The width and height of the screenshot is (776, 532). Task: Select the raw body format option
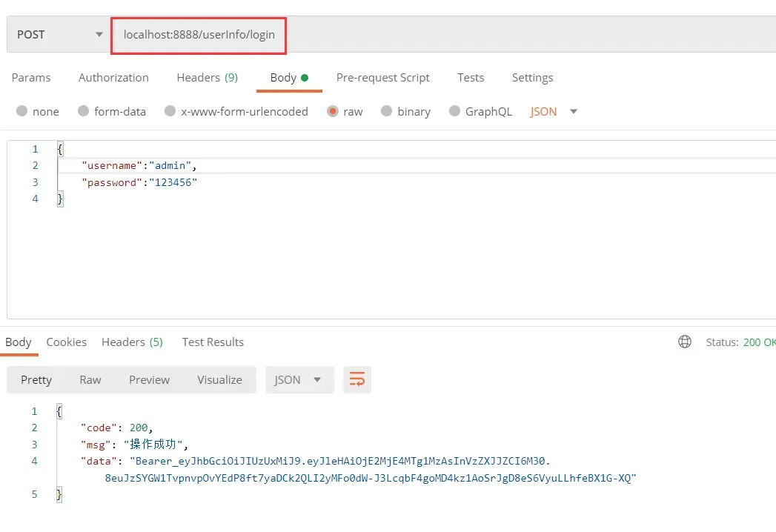345,111
